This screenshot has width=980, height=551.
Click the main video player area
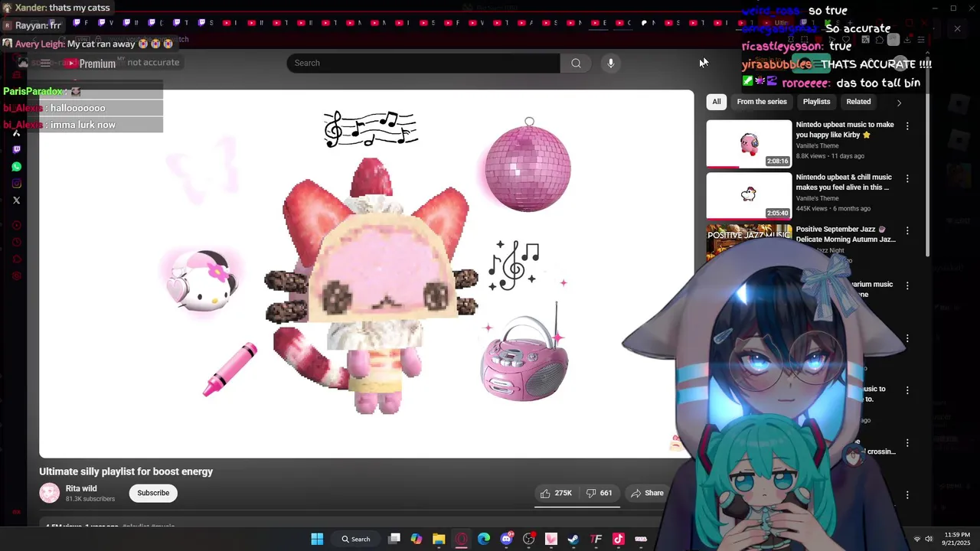(x=367, y=274)
